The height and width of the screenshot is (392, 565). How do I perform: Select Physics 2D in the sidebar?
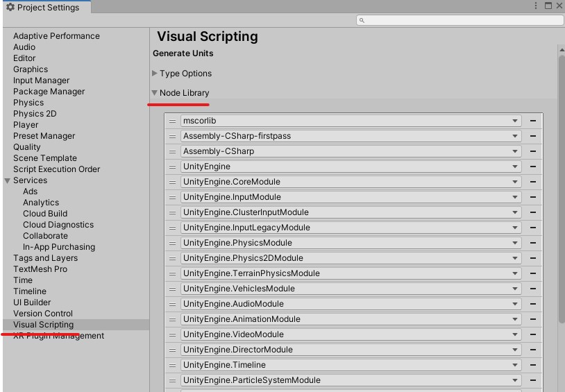(x=35, y=114)
